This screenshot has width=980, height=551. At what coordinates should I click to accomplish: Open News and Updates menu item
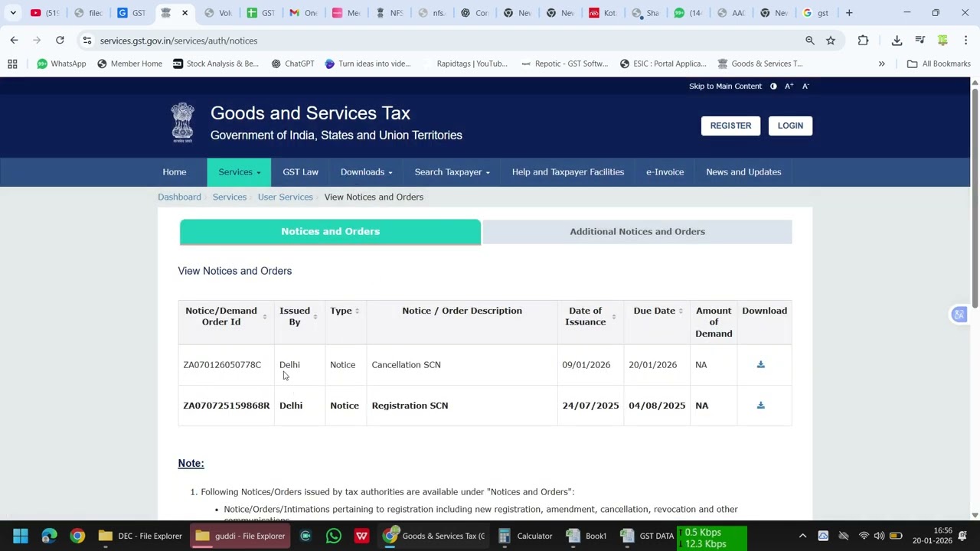743,172
